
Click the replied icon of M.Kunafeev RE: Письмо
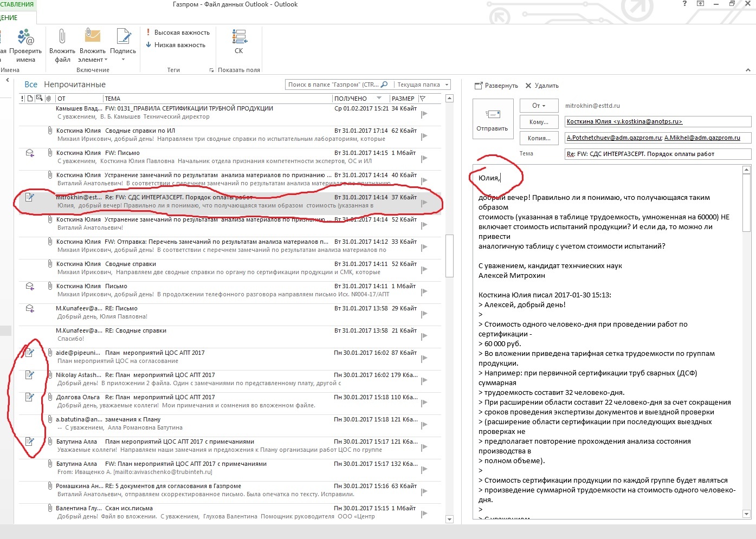pos(30,309)
